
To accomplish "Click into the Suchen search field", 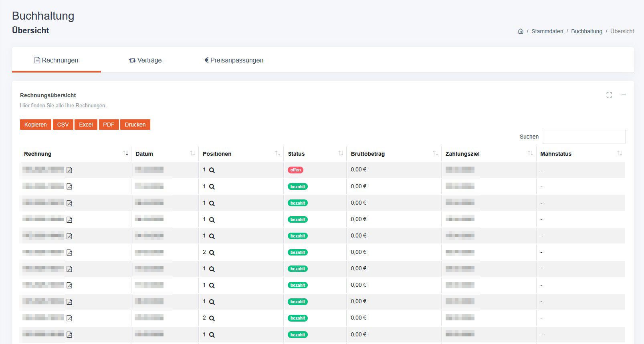I will pos(583,137).
